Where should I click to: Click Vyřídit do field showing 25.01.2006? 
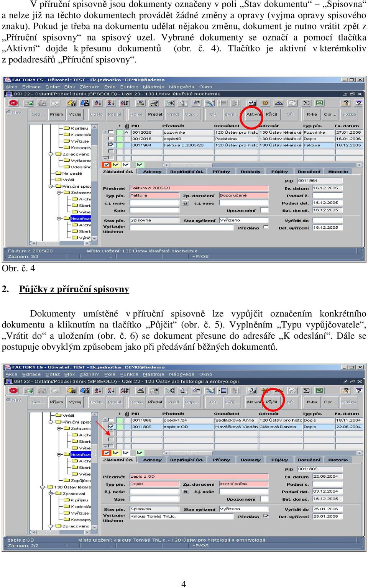click(x=327, y=509)
